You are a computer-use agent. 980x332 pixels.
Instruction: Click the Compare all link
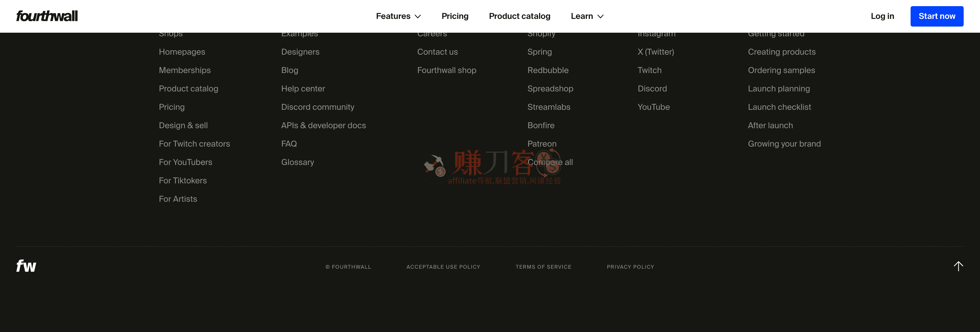point(550,162)
